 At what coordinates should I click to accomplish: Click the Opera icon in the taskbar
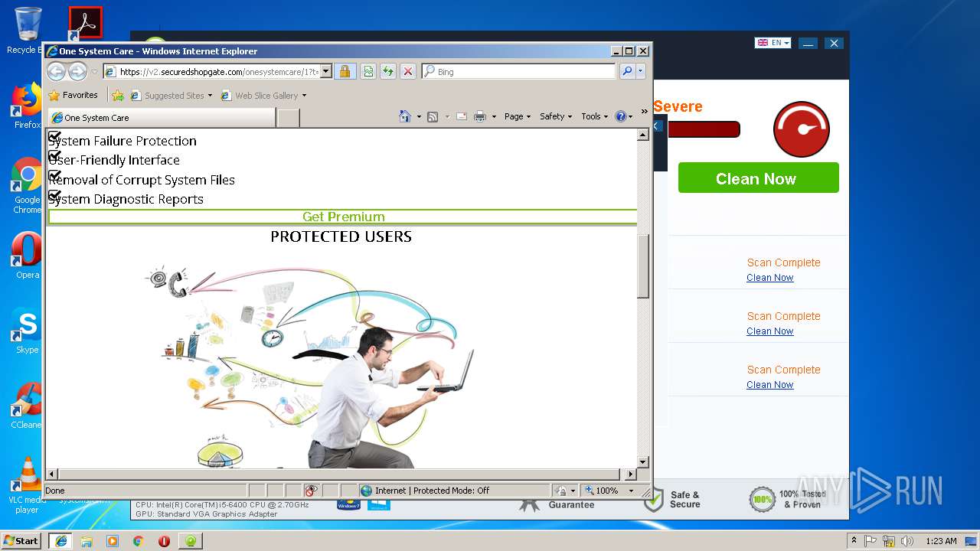(x=164, y=541)
